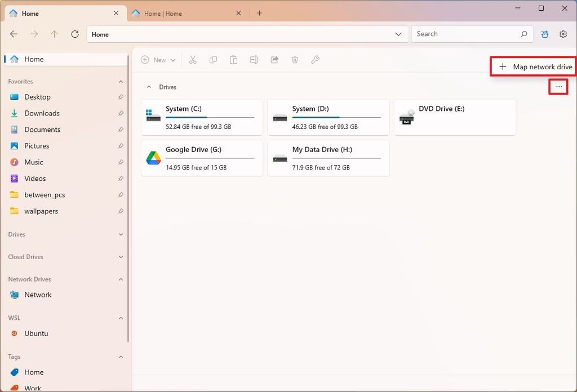Click the Paste icon in the toolbar
Screen dimensions: 577x392
(233, 60)
